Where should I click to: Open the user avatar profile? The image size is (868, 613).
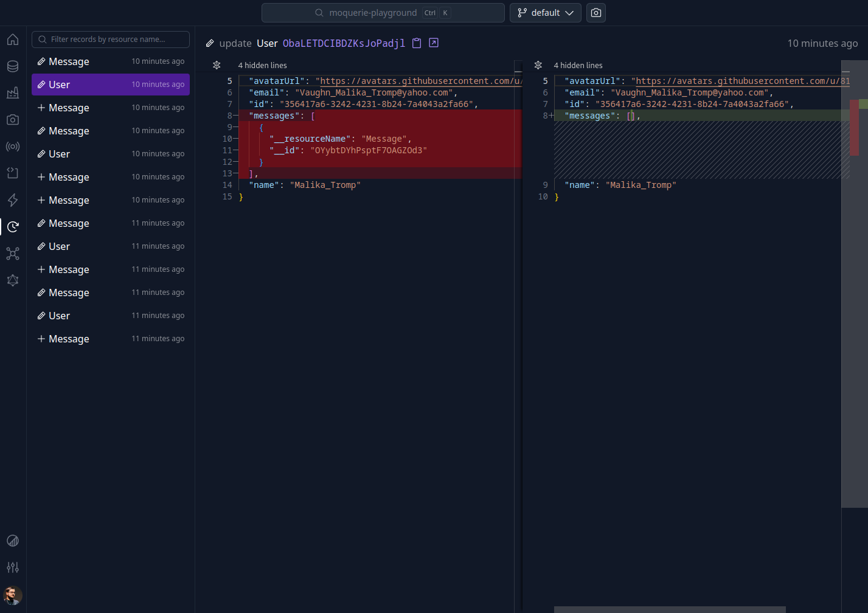[x=13, y=595]
